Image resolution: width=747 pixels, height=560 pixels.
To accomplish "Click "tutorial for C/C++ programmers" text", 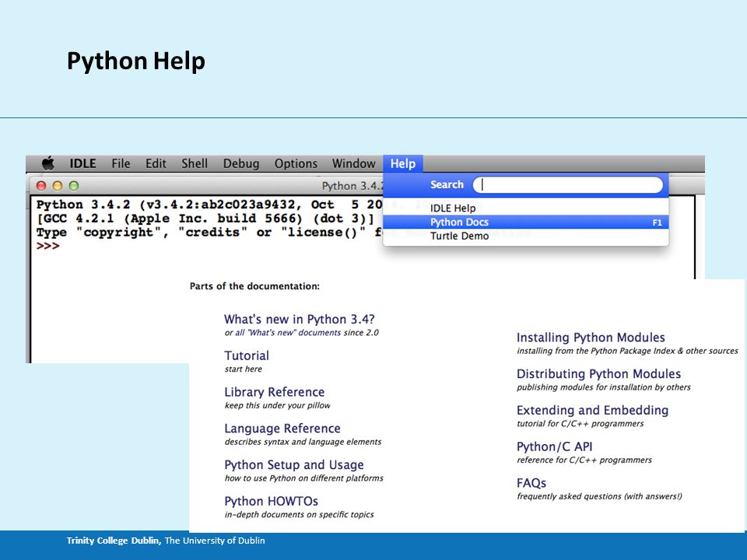I will [x=580, y=423].
